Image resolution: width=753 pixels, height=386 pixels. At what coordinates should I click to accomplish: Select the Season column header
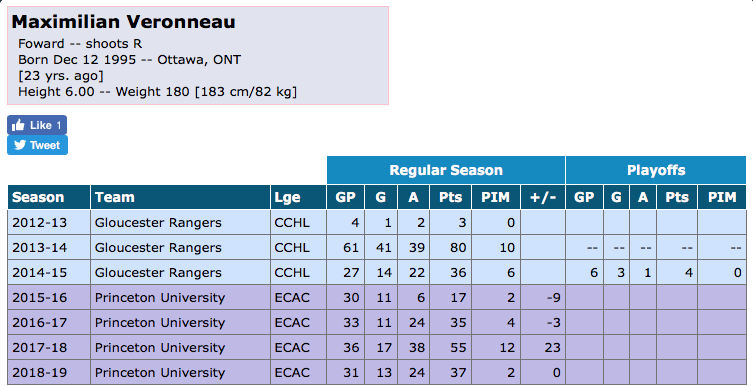click(x=49, y=197)
